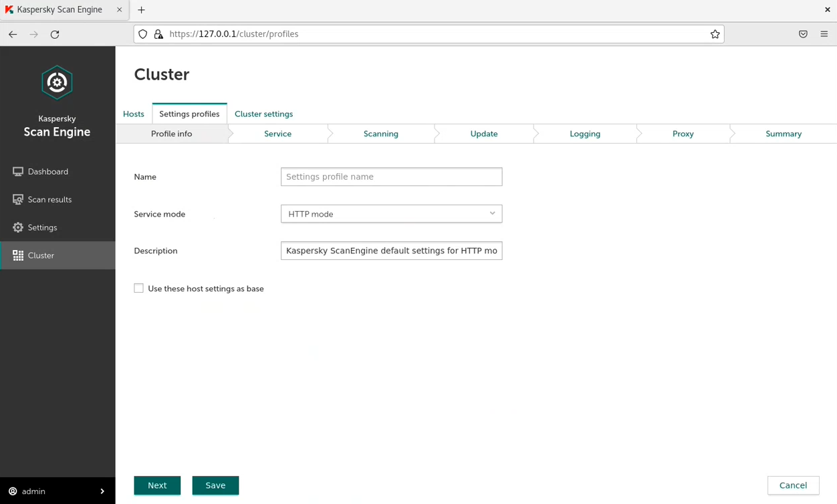Click the browser forward arrow
837x504 pixels.
click(34, 34)
